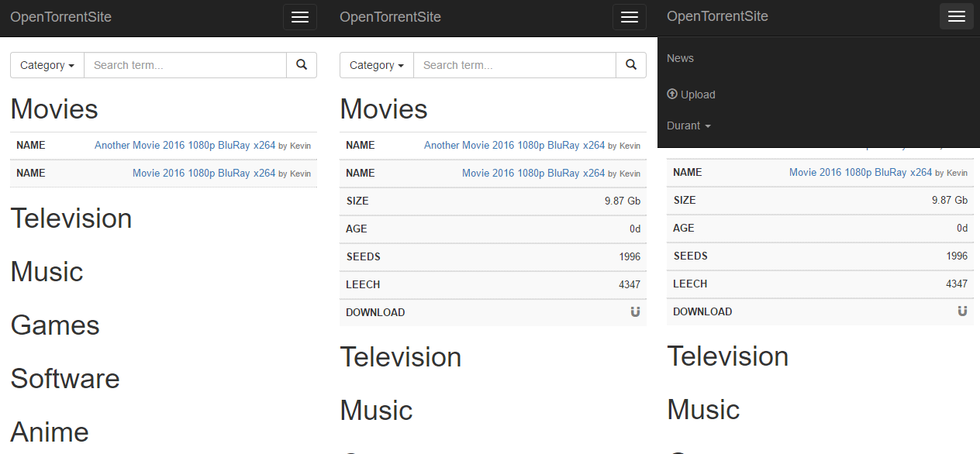Click the magnet download icon in the middle screen
The height and width of the screenshot is (454, 980).
(636, 312)
